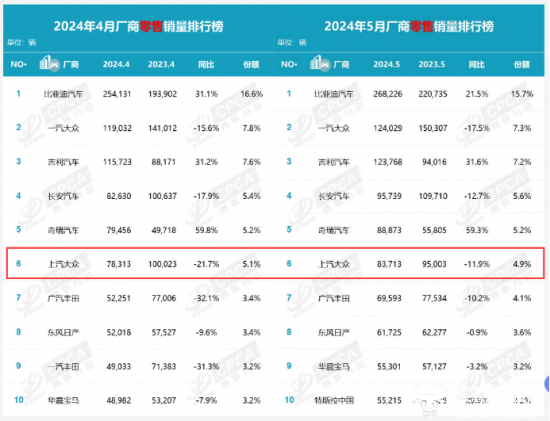The height and width of the screenshot is (421, 550).
Task: Select 特斯拉中国 in the May table
Action: (x=334, y=400)
